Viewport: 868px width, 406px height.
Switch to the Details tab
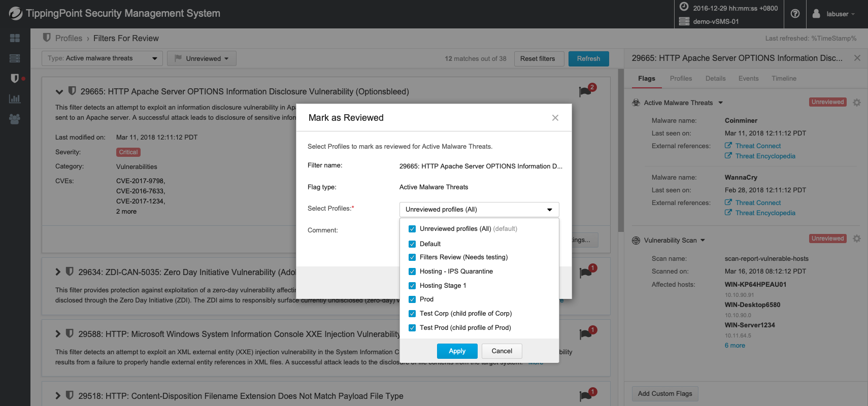715,79
